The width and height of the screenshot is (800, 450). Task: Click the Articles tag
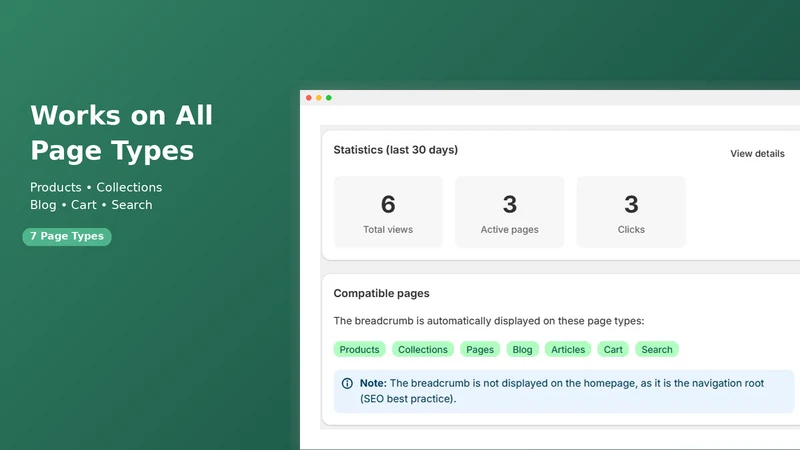coord(568,349)
